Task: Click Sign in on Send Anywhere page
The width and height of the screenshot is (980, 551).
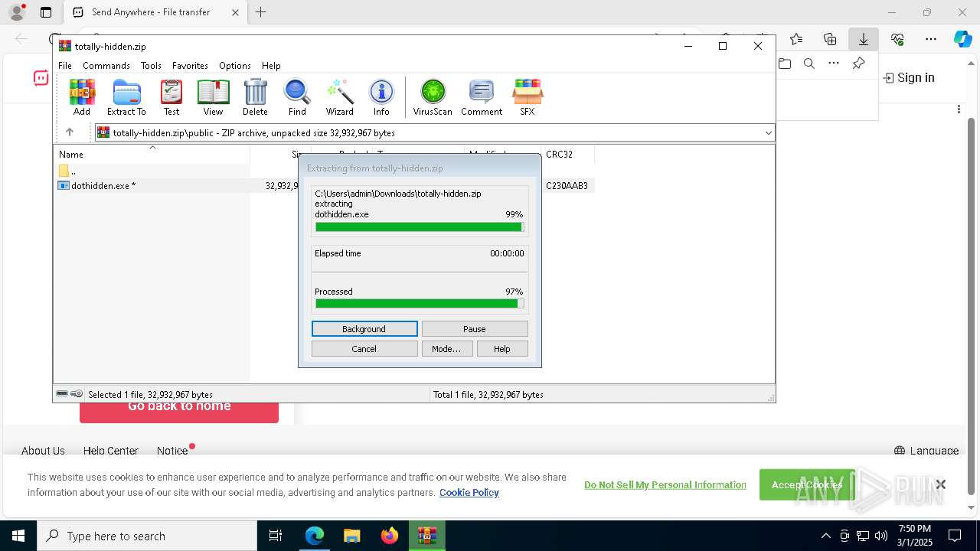Action: pos(909,77)
